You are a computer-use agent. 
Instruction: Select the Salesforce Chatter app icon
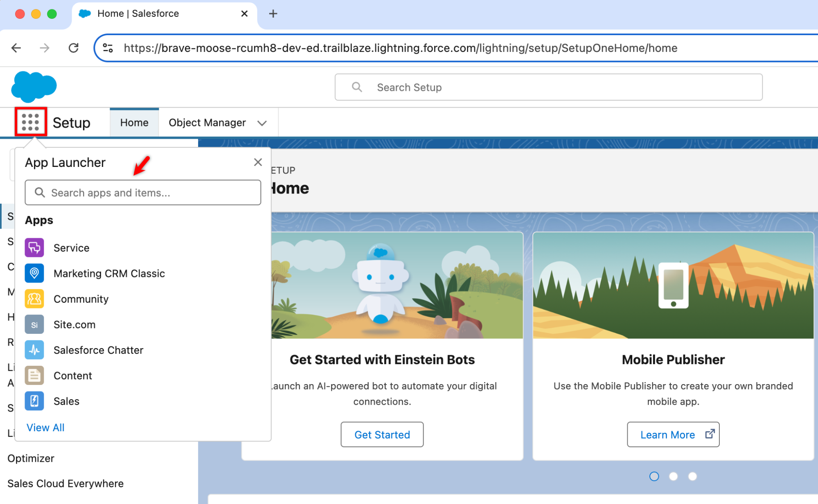pyautogui.click(x=34, y=350)
